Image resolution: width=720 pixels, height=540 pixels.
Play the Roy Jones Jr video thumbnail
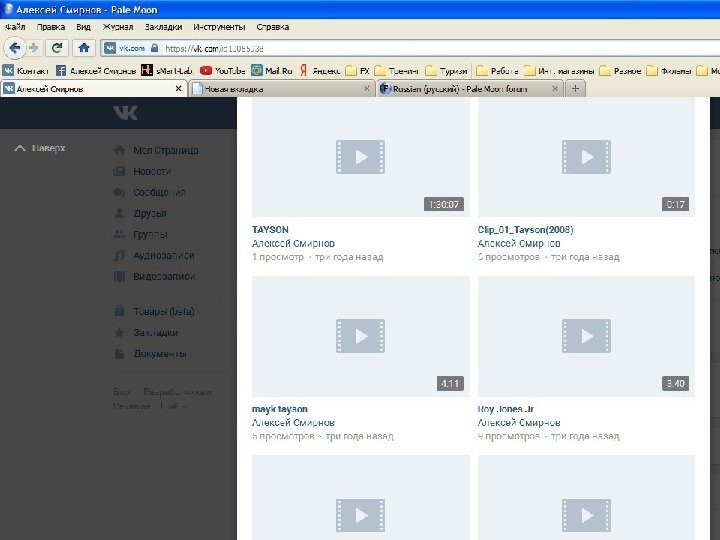pos(586,336)
